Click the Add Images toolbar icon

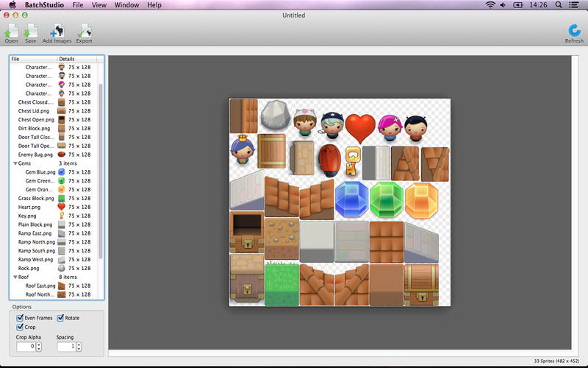pos(57,31)
